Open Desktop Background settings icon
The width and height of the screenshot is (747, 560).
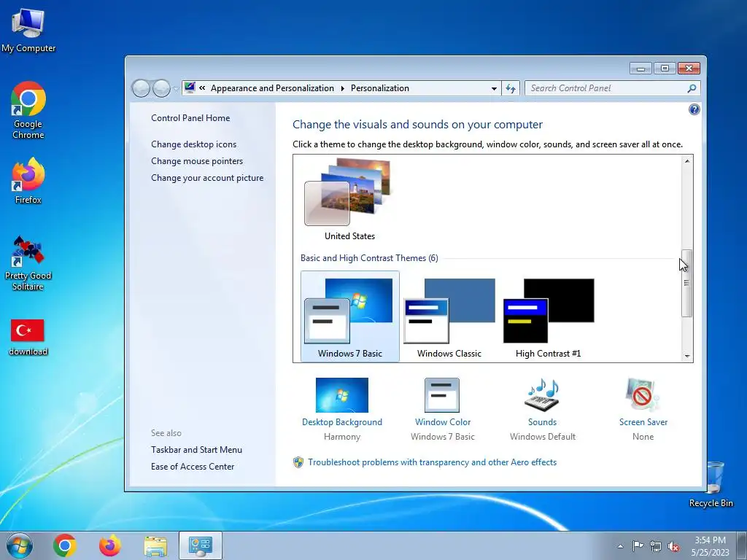[342, 395]
